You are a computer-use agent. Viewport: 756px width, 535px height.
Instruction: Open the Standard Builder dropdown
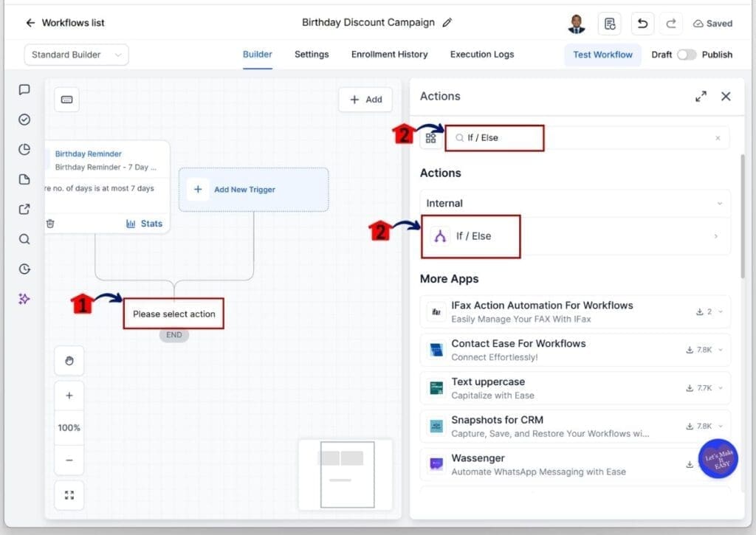pos(76,55)
